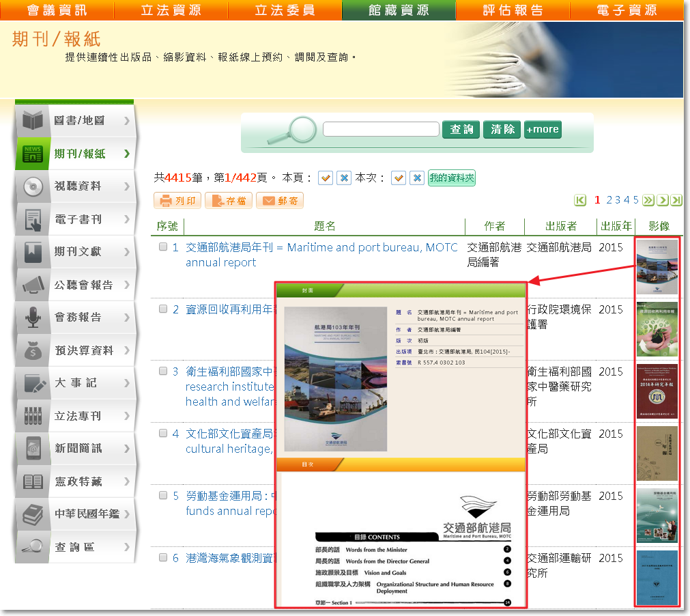Image resolution: width=690 pixels, height=616 pixels.
Task: Open cover thumbnail of record 3
Action: coord(657,391)
